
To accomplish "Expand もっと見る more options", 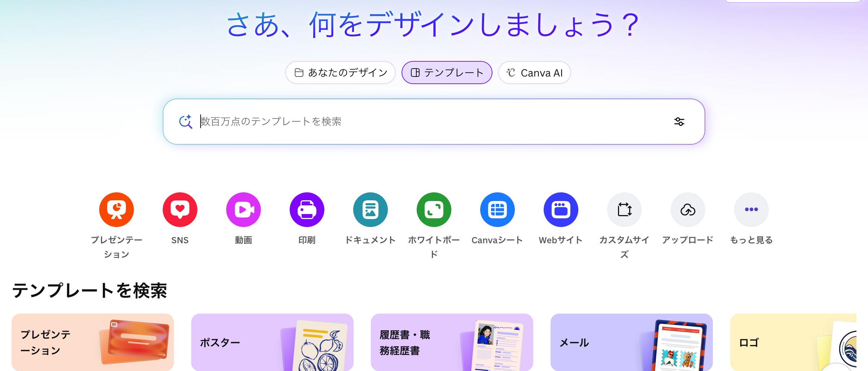I will pos(751,210).
